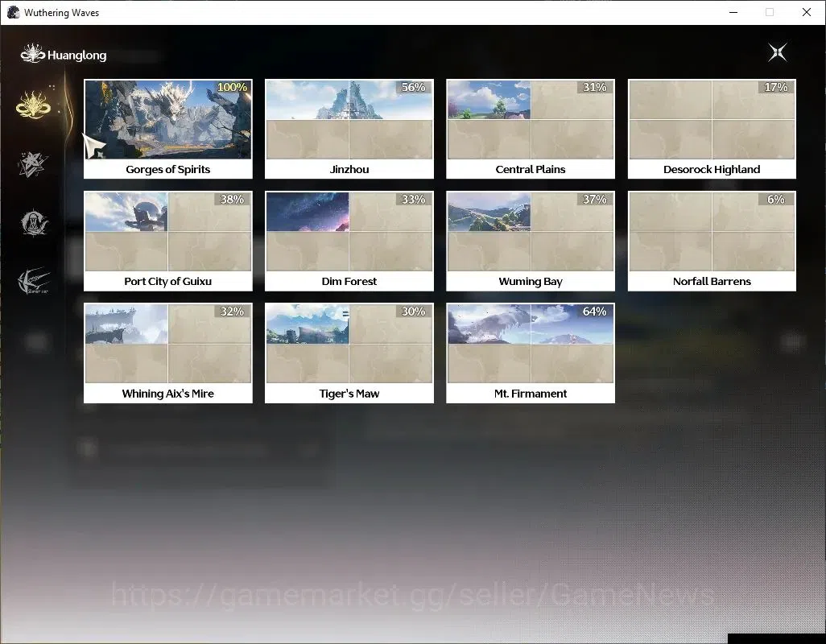This screenshot has height=644, width=826.
Task: Click the Huanglong region title text
Action: (77, 56)
